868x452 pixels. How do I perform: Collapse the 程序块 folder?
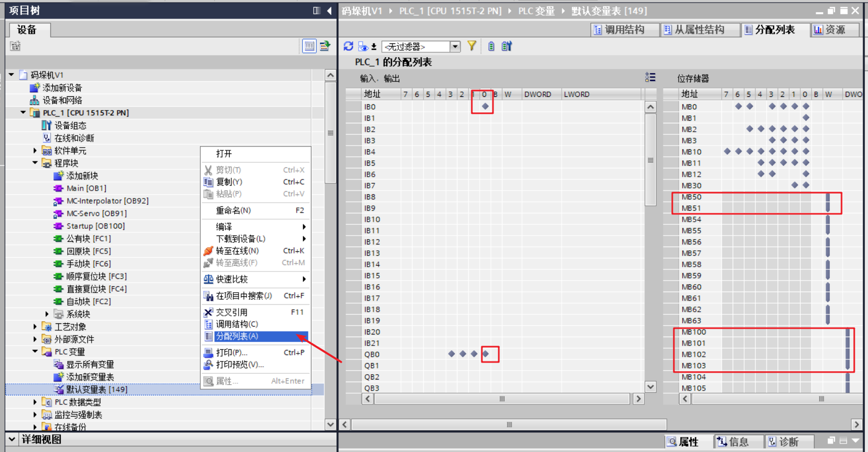[35, 163]
